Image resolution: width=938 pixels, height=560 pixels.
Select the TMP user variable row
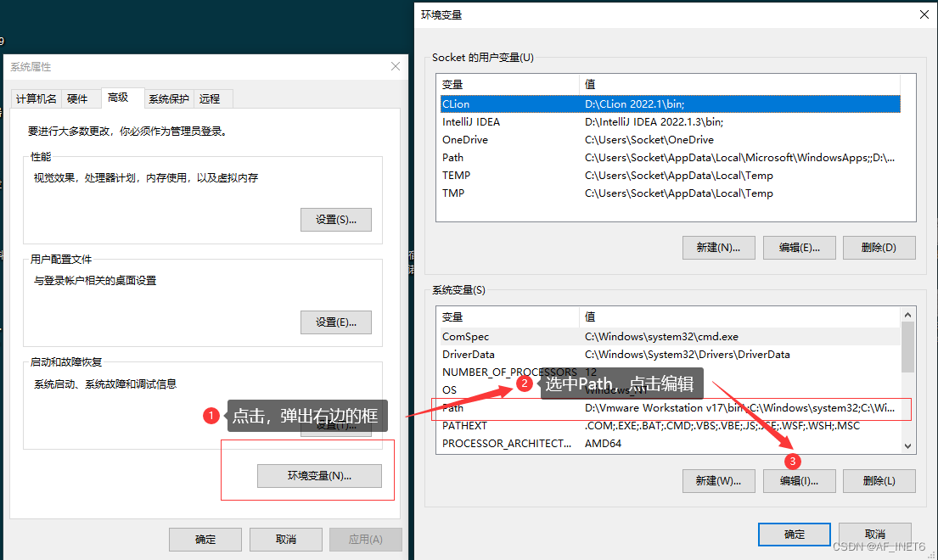point(670,193)
